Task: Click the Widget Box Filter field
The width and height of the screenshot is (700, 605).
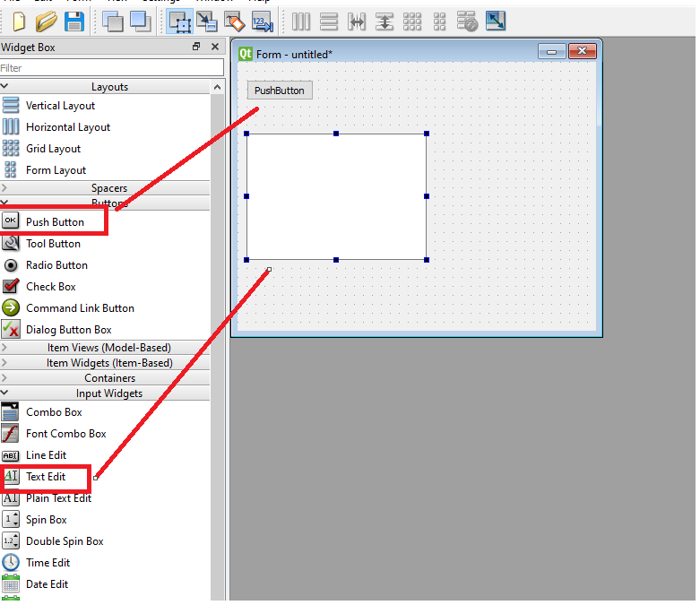Action: click(x=112, y=68)
